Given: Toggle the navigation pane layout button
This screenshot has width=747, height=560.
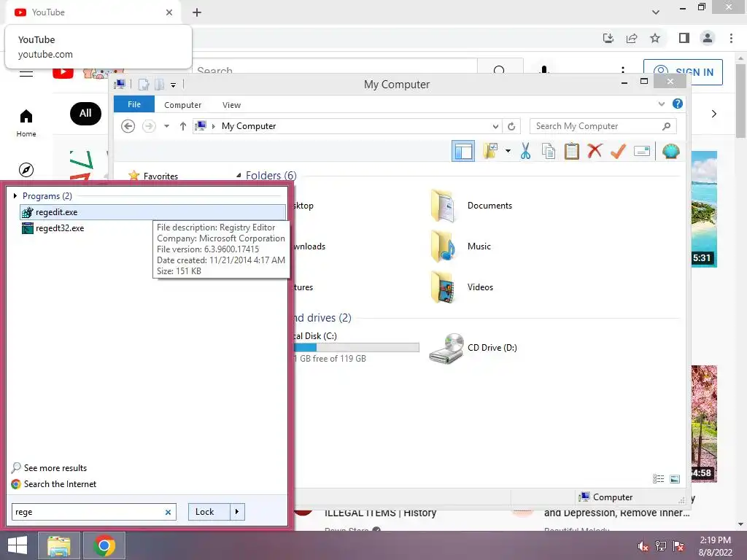Looking at the screenshot, I should point(463,152).
